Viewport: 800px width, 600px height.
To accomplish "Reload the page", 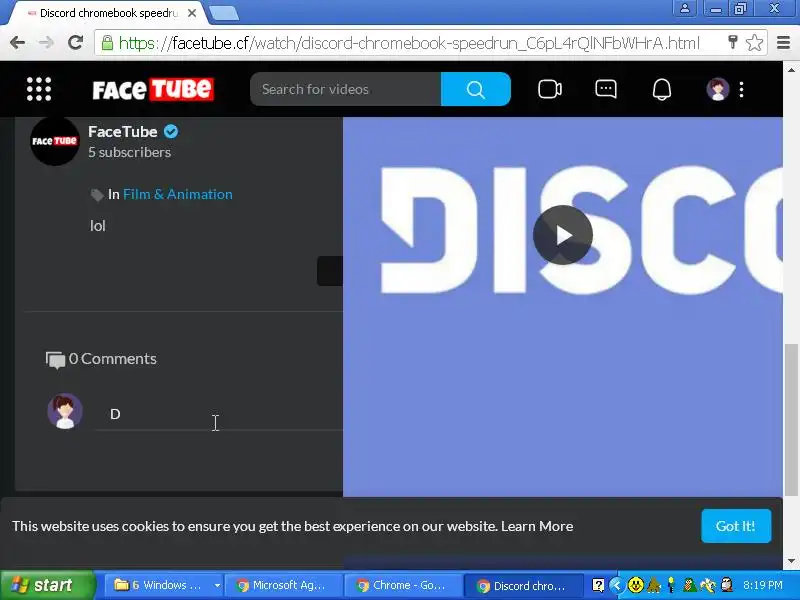I will click(x=76, y=42).
